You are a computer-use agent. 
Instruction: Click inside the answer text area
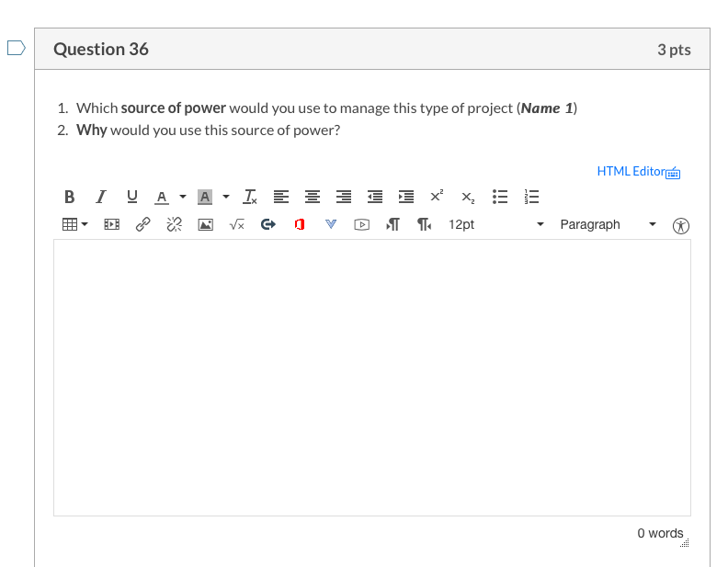point(372,378)
